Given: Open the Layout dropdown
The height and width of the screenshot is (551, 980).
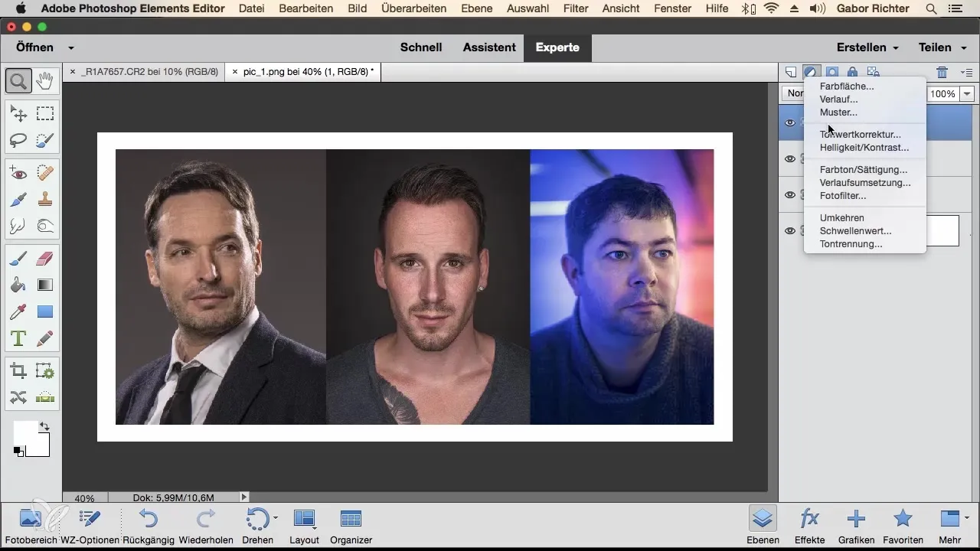Looking at the screenshot, I should point(315,527).
